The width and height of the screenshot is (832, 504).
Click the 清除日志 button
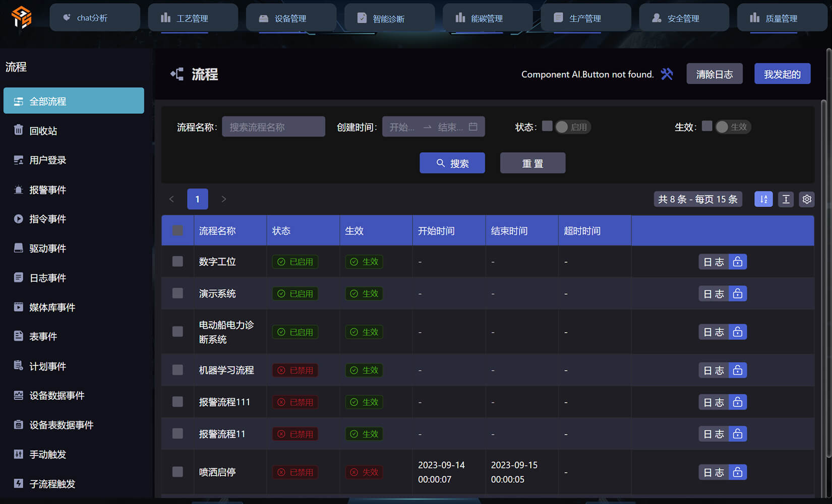[714, 74]
